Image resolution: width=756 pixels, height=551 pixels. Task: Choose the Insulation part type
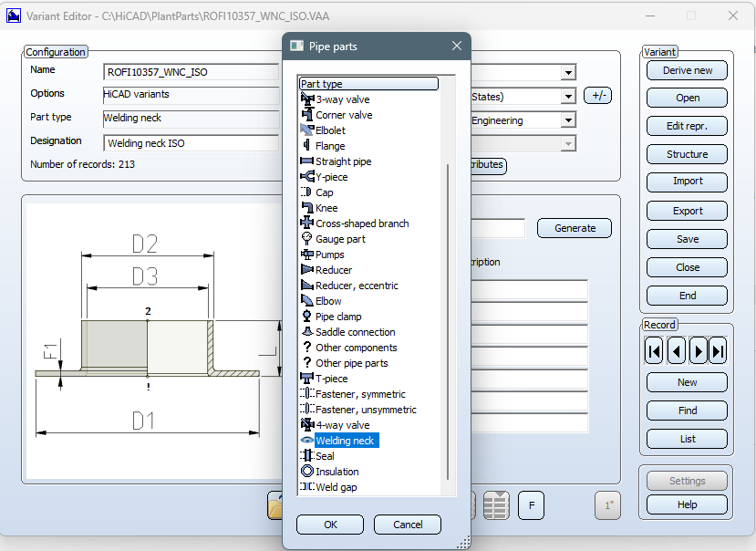click(337, 472)
